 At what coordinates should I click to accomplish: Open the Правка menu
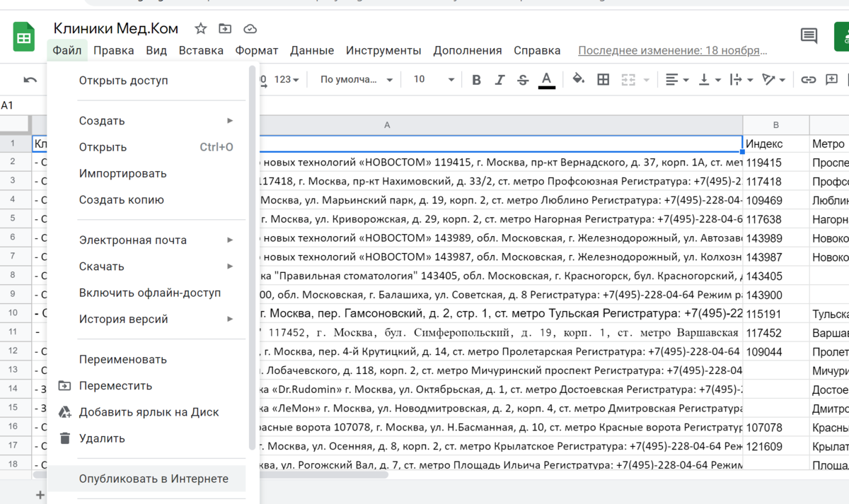114,50
